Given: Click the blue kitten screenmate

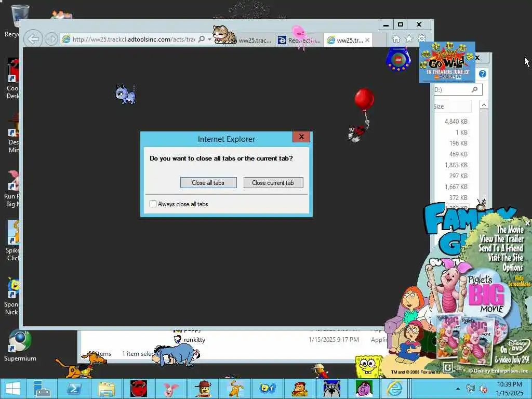Looking at the screenshot, I should tap(126, 94).
